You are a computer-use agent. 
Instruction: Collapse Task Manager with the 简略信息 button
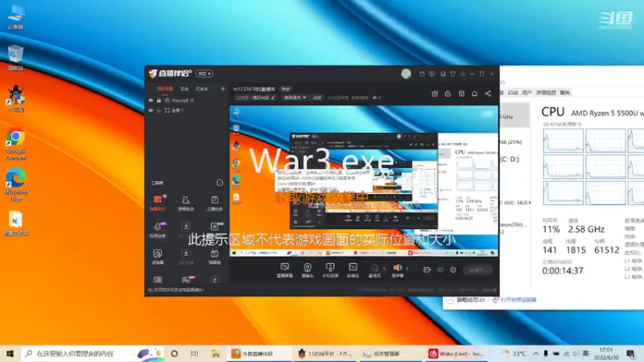pyautogui.click(x=467, y=300)
